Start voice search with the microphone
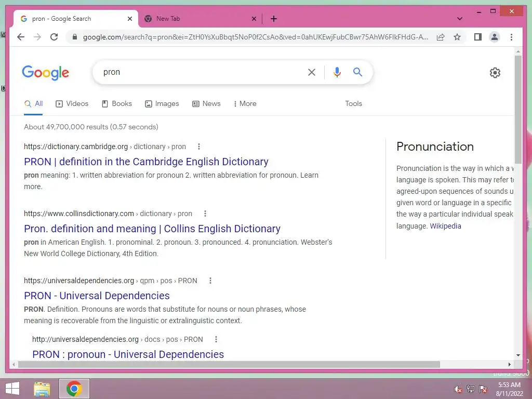This screenshot has height=399, width=532. tap(337, 72)
